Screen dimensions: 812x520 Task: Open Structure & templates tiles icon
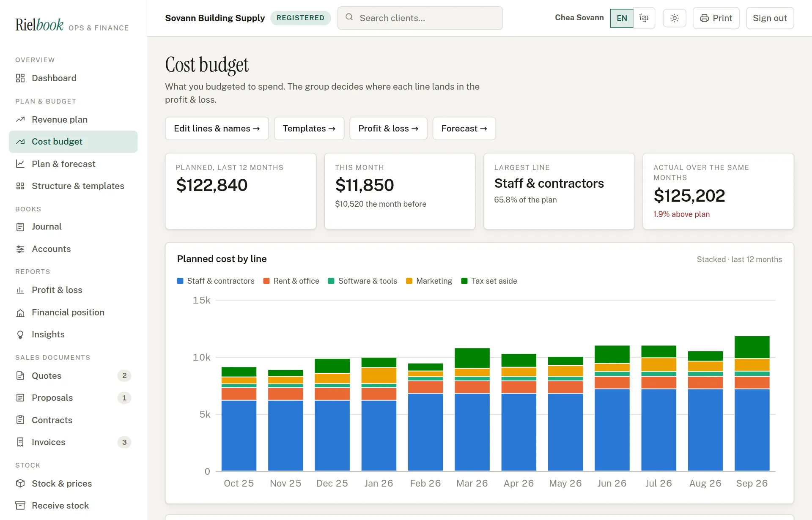(x=20, y=186)
